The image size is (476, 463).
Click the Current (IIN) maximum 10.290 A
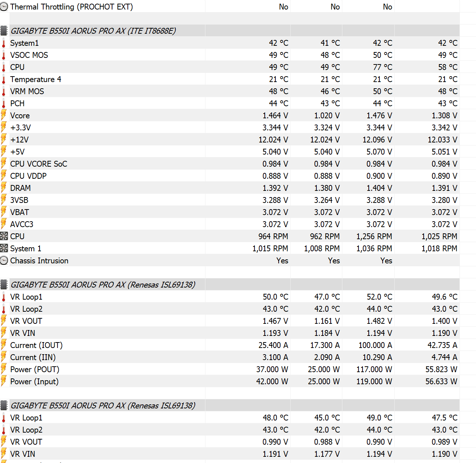(x=377, y=357)
